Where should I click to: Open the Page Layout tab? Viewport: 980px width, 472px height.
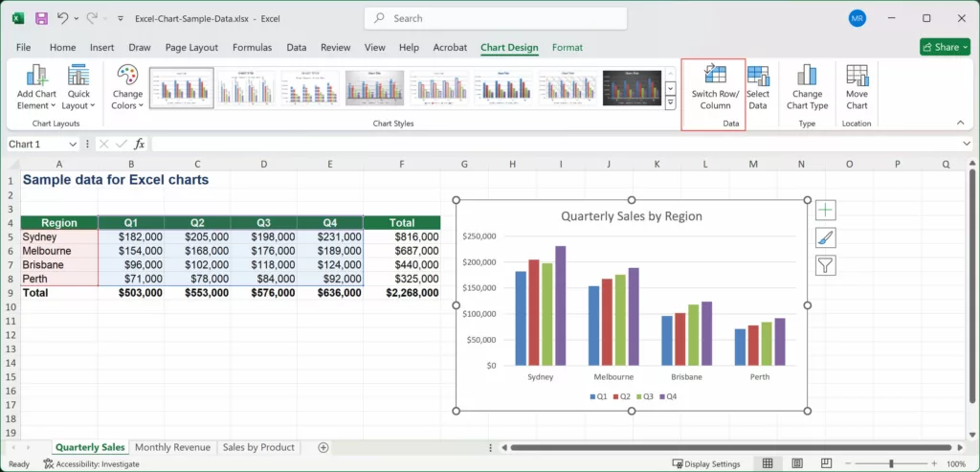pos(191,48)
